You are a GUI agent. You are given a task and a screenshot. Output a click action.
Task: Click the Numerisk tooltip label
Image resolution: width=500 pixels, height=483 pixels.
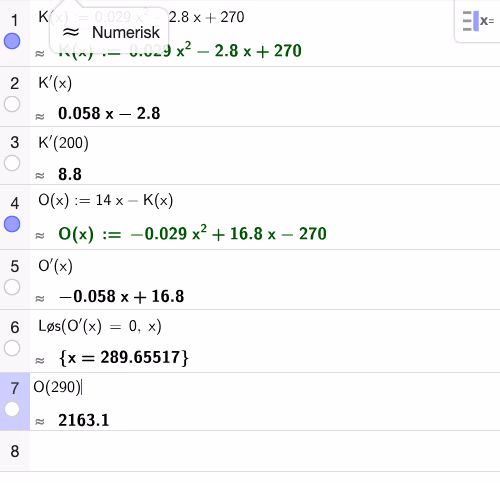(126, 32)
